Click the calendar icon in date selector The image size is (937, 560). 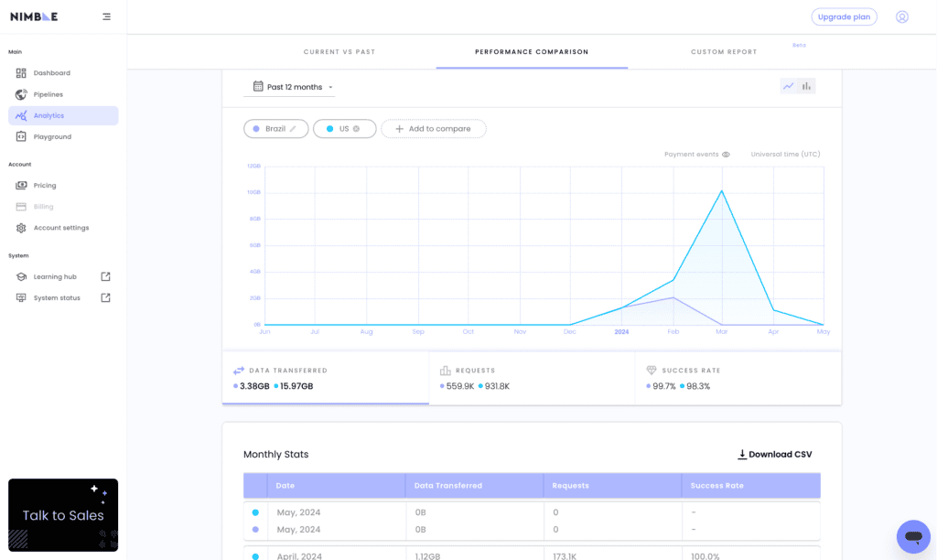257,87
